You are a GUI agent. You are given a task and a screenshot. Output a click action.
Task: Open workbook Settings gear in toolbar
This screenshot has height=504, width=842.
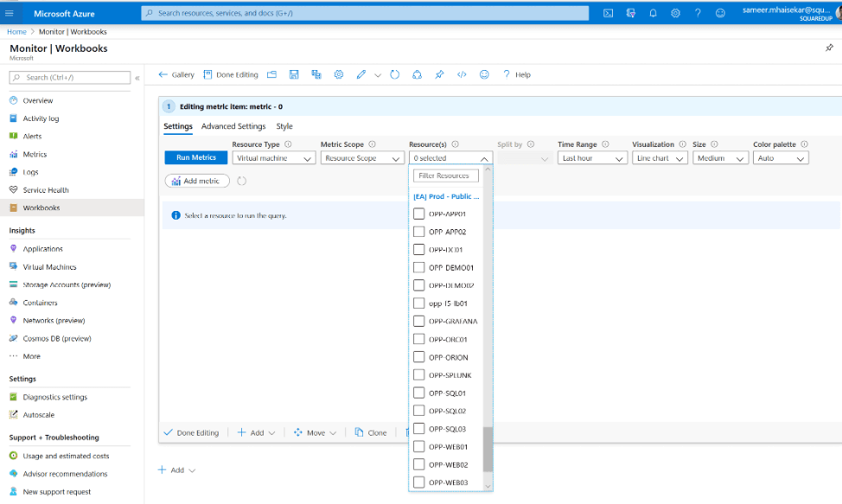pos(338,74)
